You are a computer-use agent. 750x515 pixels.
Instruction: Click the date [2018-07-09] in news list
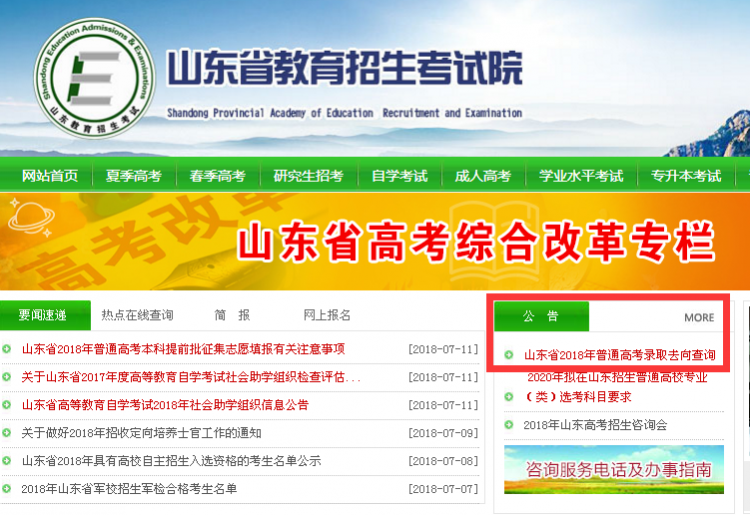coord(443,433)
